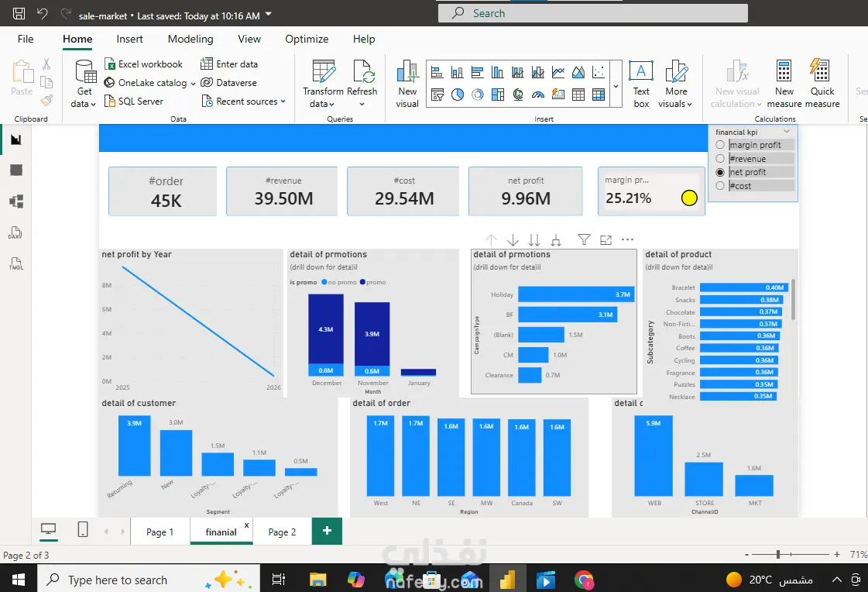Switch to desktop layout icon

tap(49, 530)
